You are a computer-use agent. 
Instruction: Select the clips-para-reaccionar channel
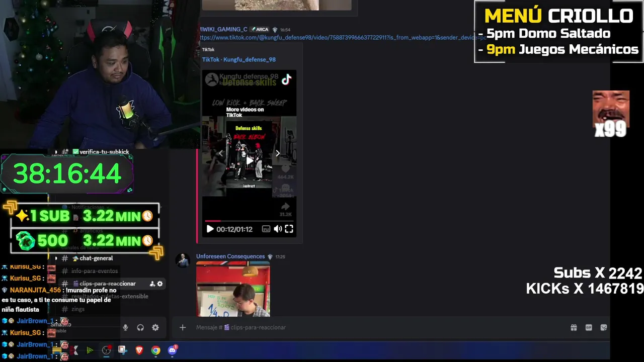pos(107,284)
